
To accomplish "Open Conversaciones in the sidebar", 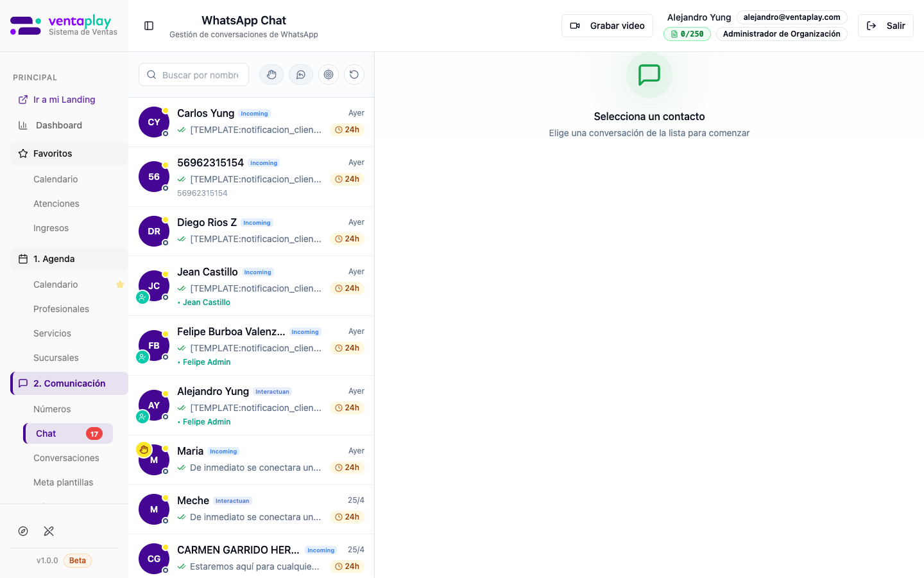I will click(x=66, y=458).
